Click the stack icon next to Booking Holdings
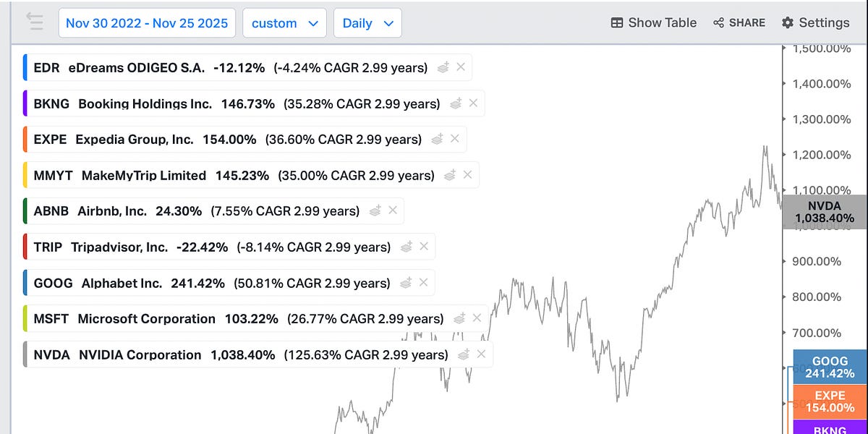This screenshot has width=868, height=434. pyautogui.click(x=456, y=103)
